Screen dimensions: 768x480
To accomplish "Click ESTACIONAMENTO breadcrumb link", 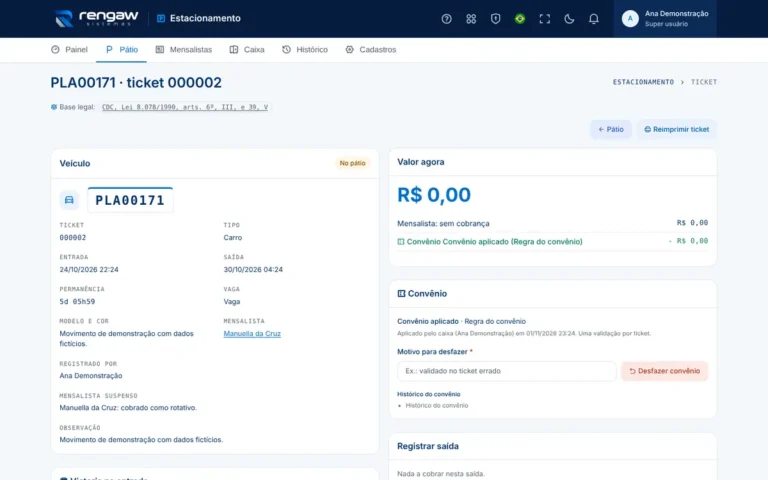I will pos(643,82).
